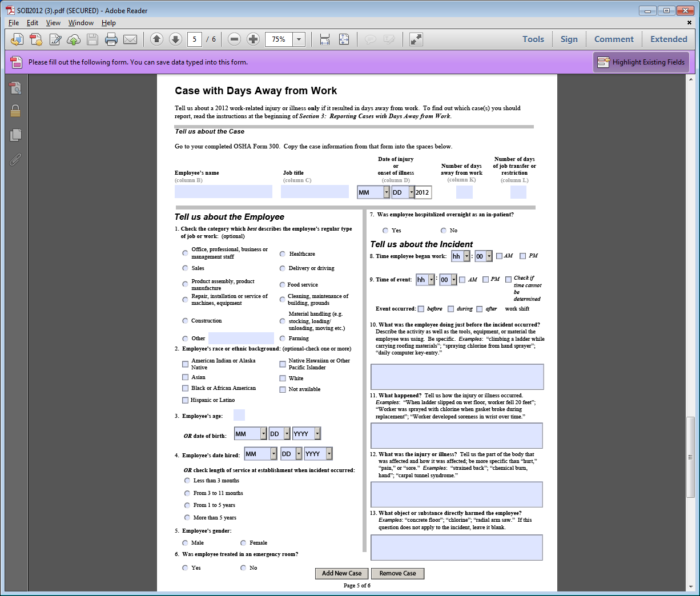Select the Healthcare job category radio button
Viewport: 700px width, 596px height.
coord(283,254)
